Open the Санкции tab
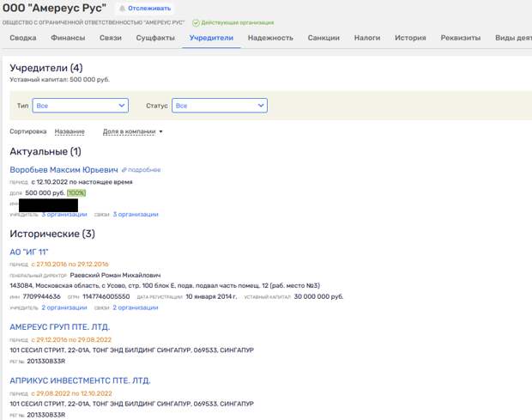532x420 pixels. click(323, 38)
